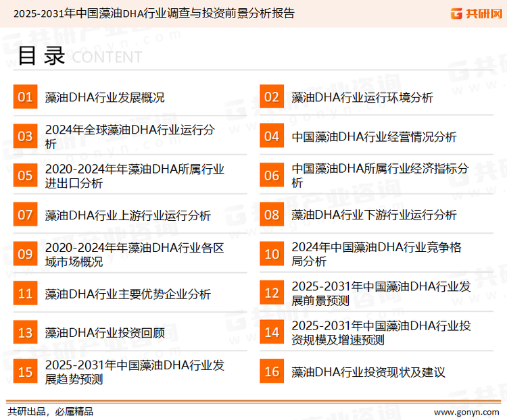507x420 pixels.
Task: Click the orange 01 number box
Action: coord(25,97)
